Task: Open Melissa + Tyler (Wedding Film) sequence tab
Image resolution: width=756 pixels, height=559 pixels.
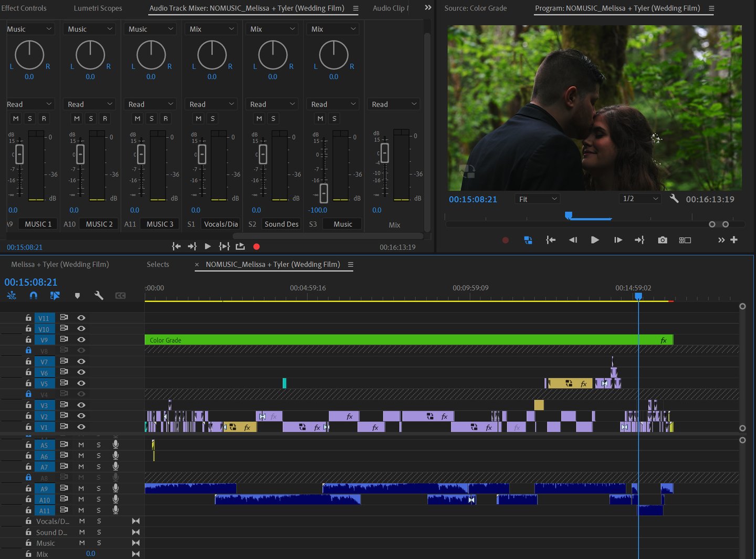Action: pos(60,265)
